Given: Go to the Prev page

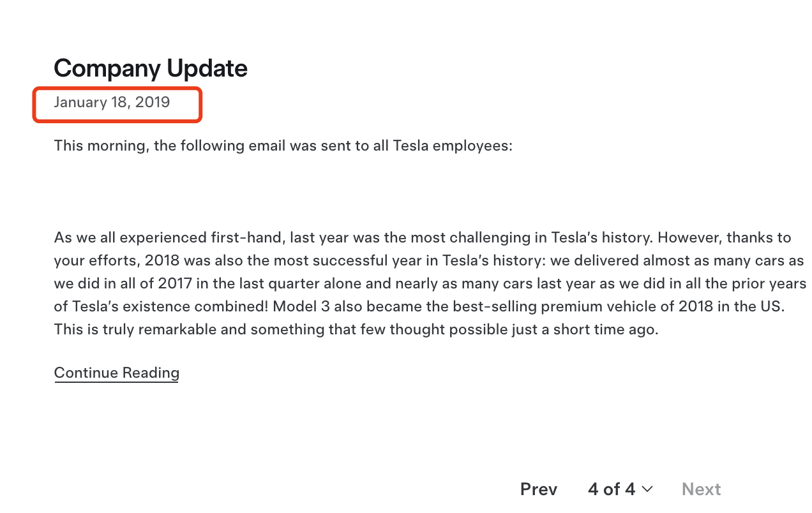Looking at the screenshot, I should coord(538,489).
